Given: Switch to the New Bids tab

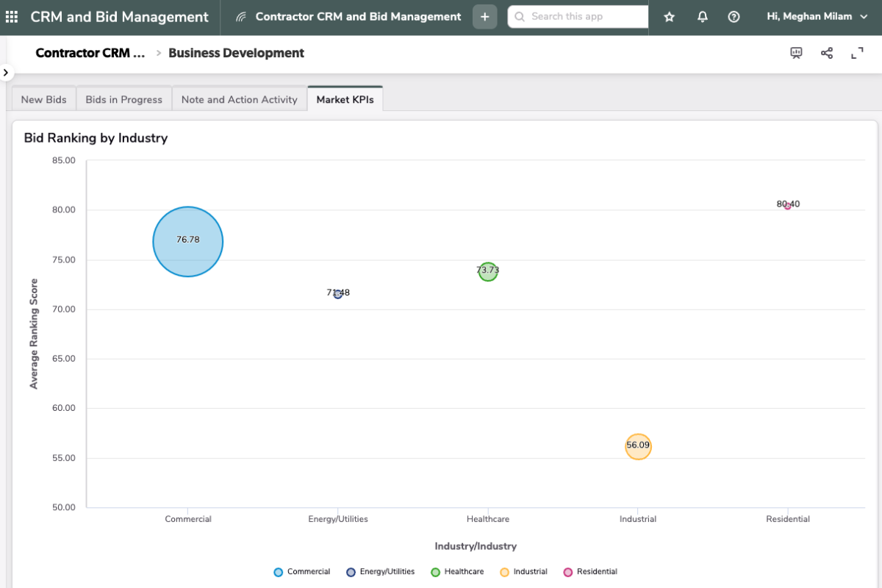Looking at the screenshot, I should pos(44,99).
